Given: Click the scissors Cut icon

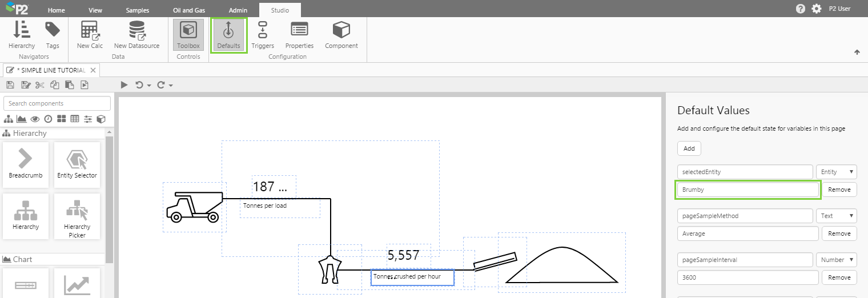Looking at the screenshot, I should click(x=39, y=85).
